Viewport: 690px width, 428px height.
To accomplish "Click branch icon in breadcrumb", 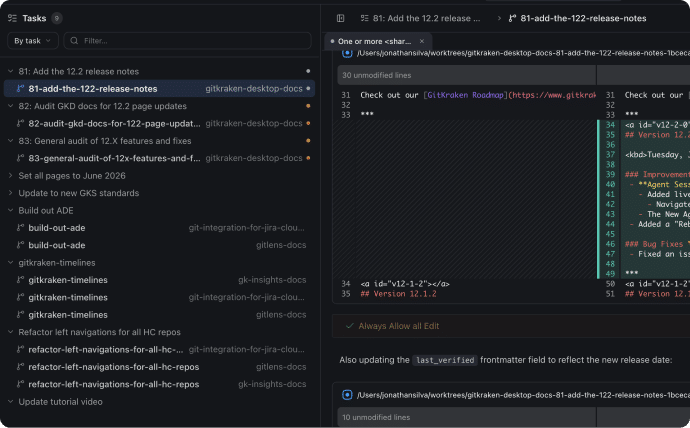I will coord(512,18).
